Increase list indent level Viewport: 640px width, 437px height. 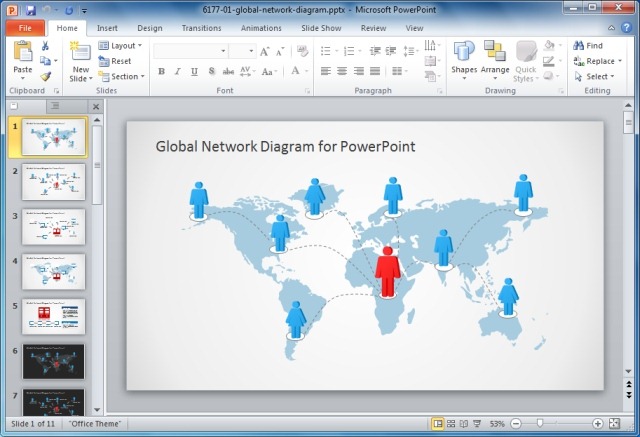[391, 51]
